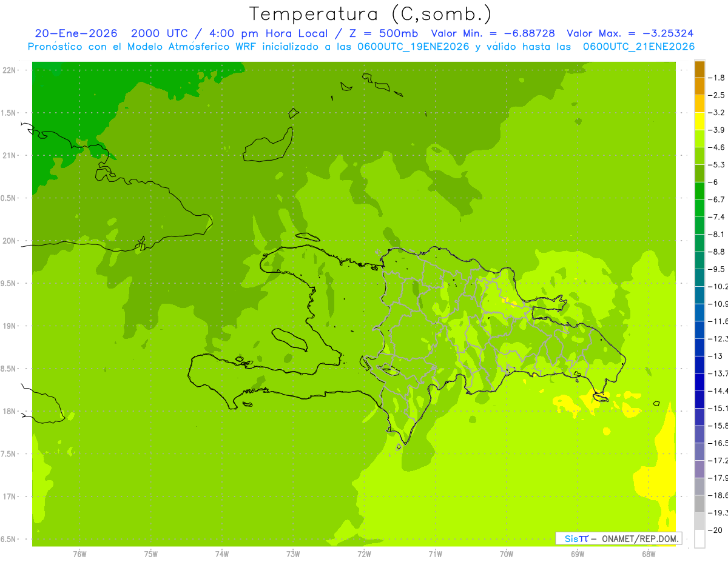Pick the white bottom swatch of the legend

(x=699, y=538)
